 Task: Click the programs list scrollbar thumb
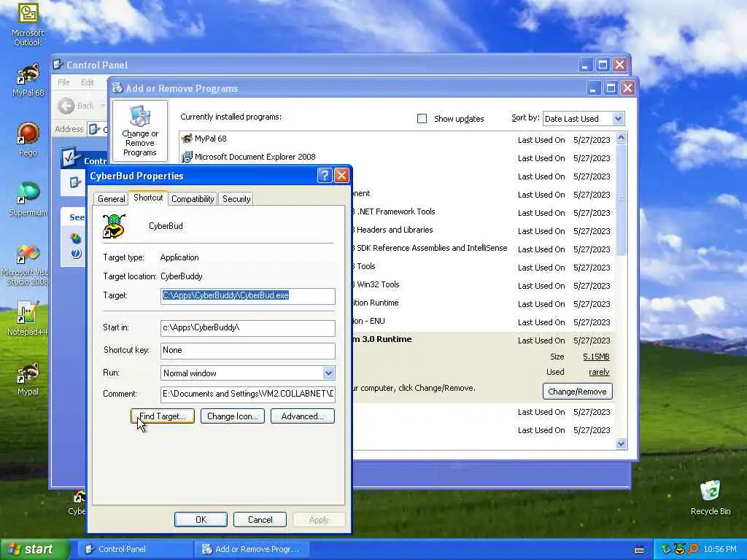click(621, 200)
